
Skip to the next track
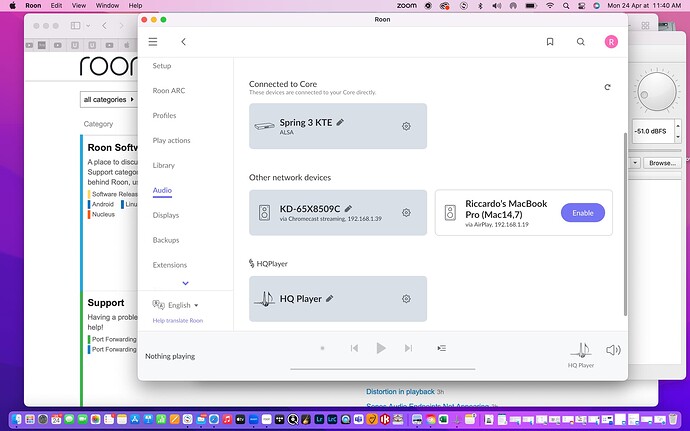pyautogui.click(x=408, y=348)
